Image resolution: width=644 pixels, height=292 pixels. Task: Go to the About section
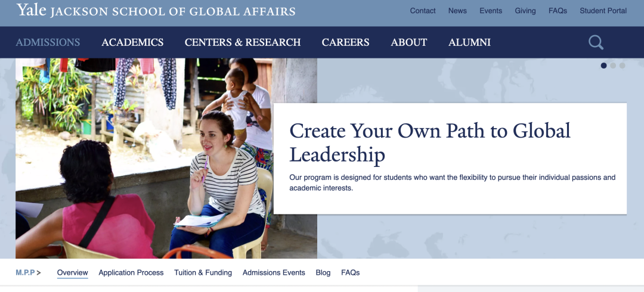pos(408,42)
